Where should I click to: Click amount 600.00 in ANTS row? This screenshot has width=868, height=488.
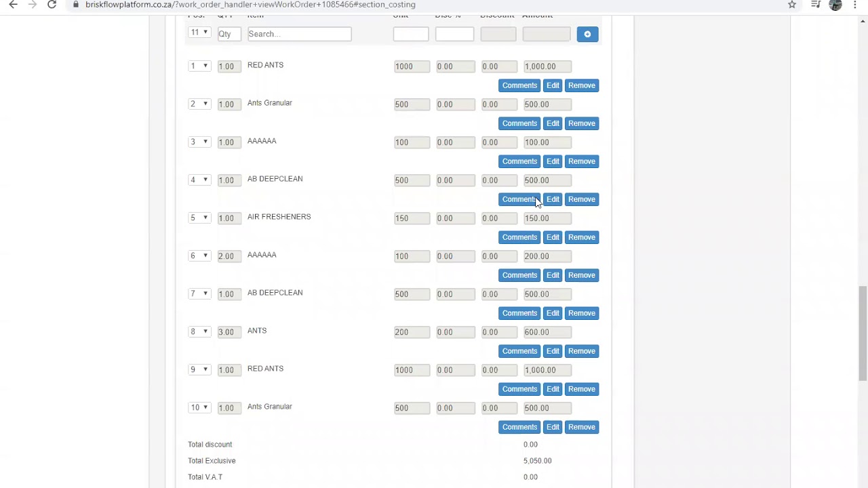[547, 332]
